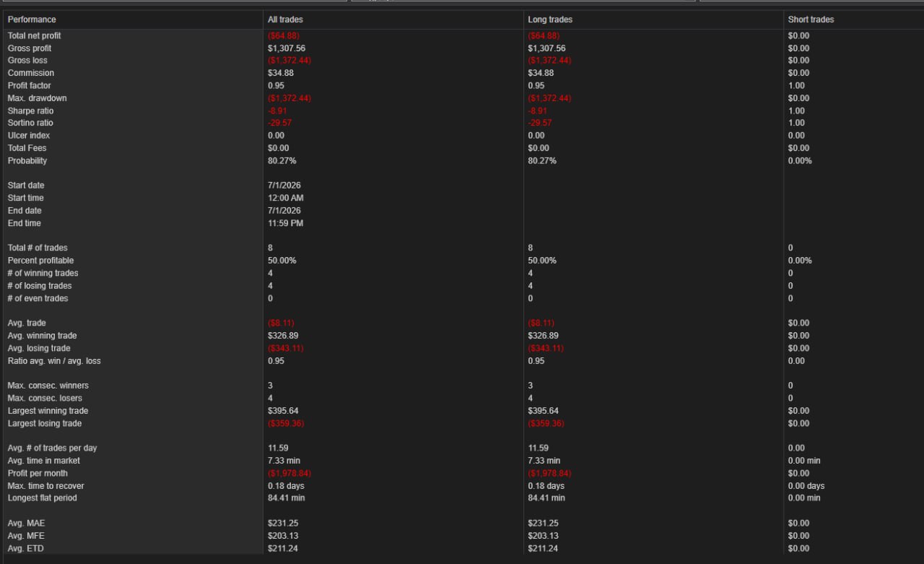The image size is (924, 564).
Task: Click the All trades Avg. winning trade $326.89
Action: tap(283, 336)
